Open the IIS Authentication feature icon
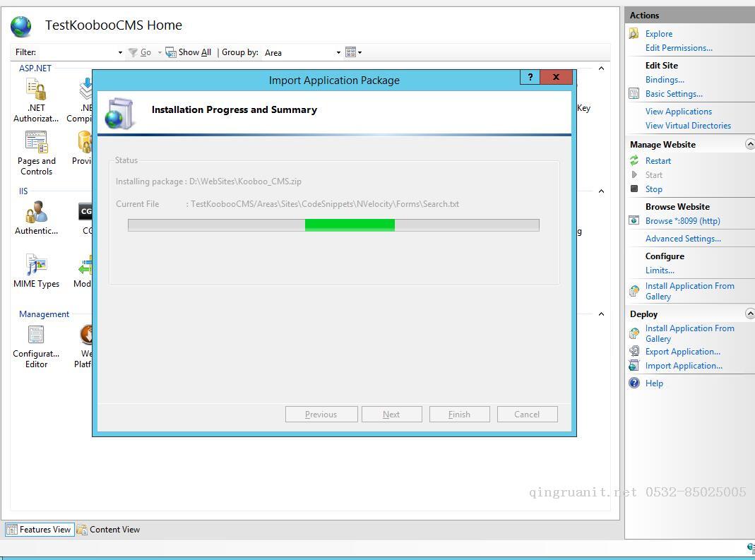 (36, 213)
